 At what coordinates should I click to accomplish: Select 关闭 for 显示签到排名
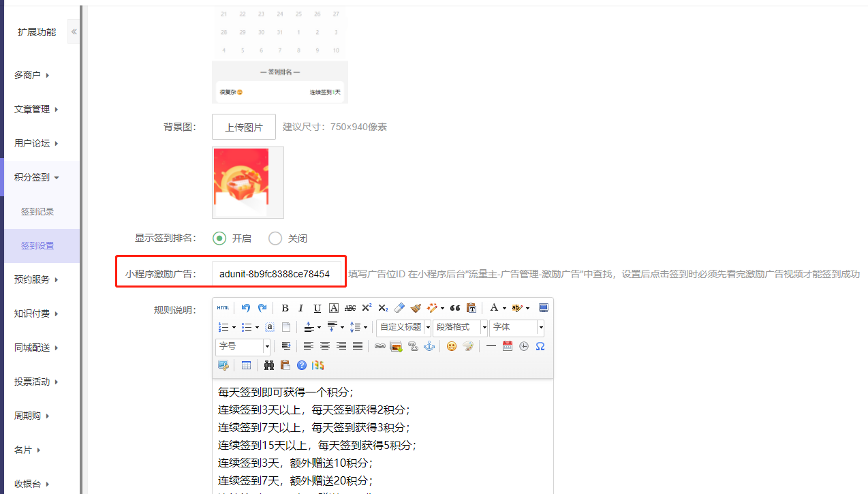(275, 238)
